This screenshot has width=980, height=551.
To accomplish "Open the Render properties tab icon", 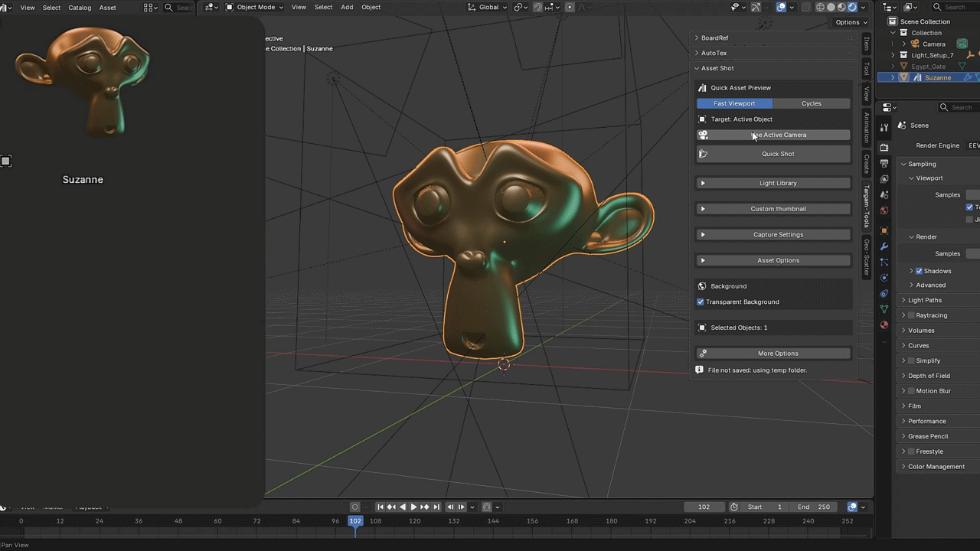I will click(x=884, y=147).
